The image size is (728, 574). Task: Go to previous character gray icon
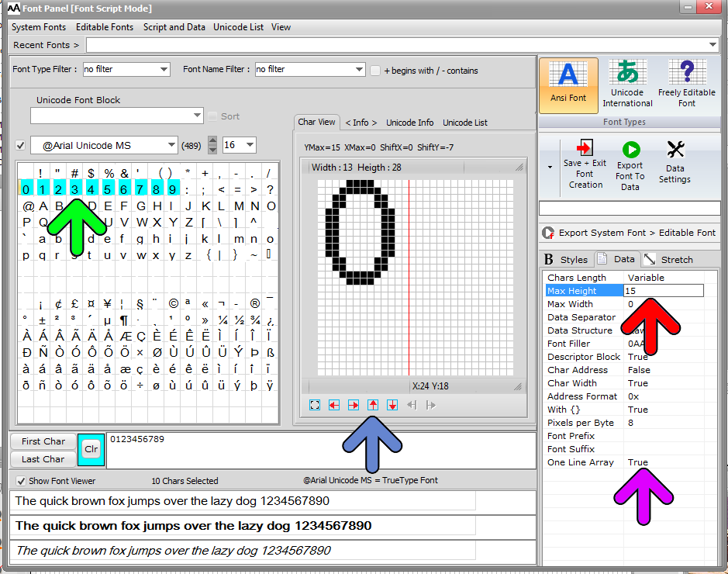click(412, 405)
